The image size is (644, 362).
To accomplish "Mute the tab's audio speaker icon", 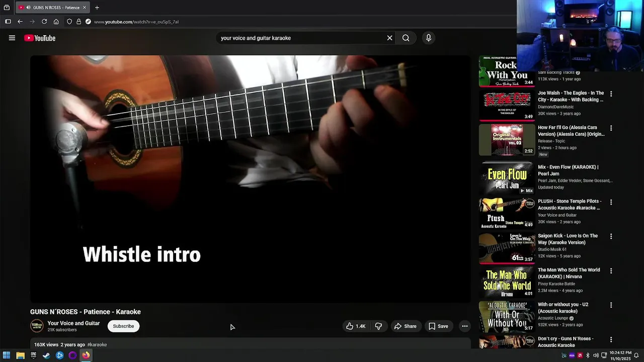I will point(28,8).
